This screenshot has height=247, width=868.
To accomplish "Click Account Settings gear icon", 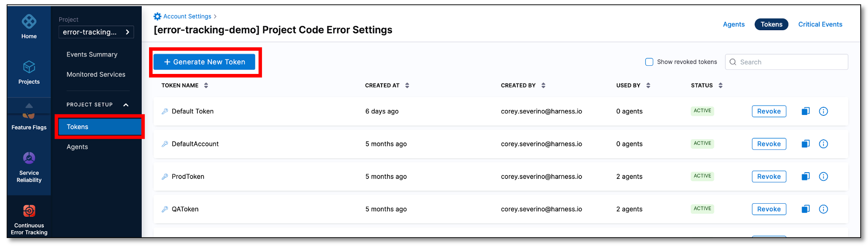I will pyautogui.click(x=157, y=17).
